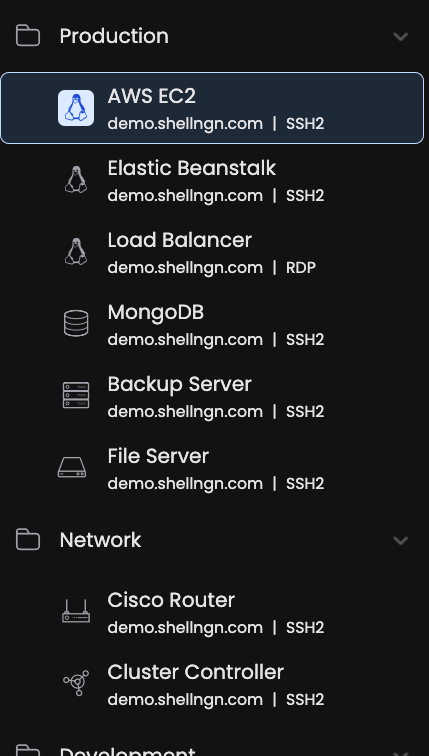Open the AWS EC2 connection
The image size is (429, 756).
pyautogui.click(x=212, y=108)
